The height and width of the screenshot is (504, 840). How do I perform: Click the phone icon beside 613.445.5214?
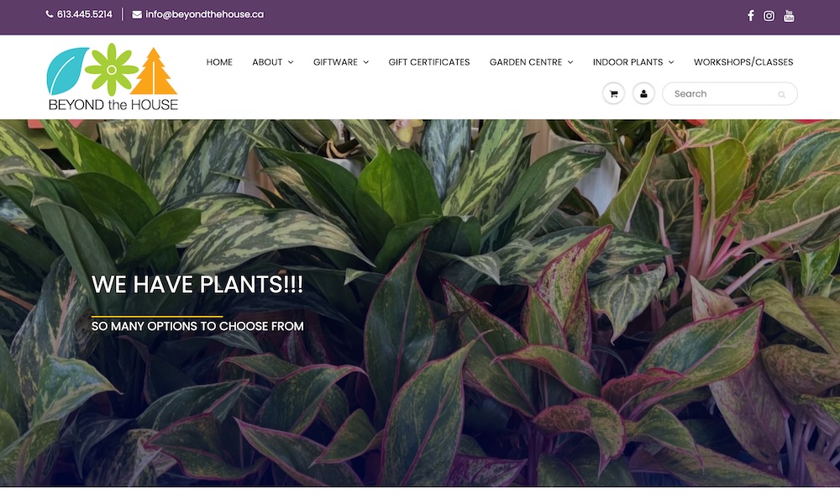point(50,14)
